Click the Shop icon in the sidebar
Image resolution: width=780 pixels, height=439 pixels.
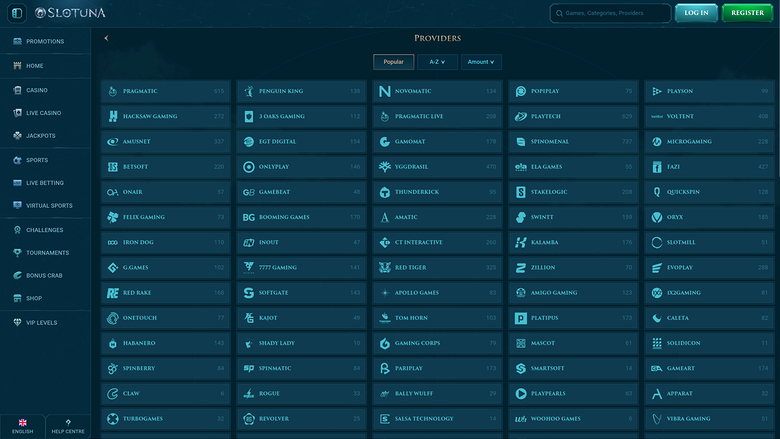(17, 298)
